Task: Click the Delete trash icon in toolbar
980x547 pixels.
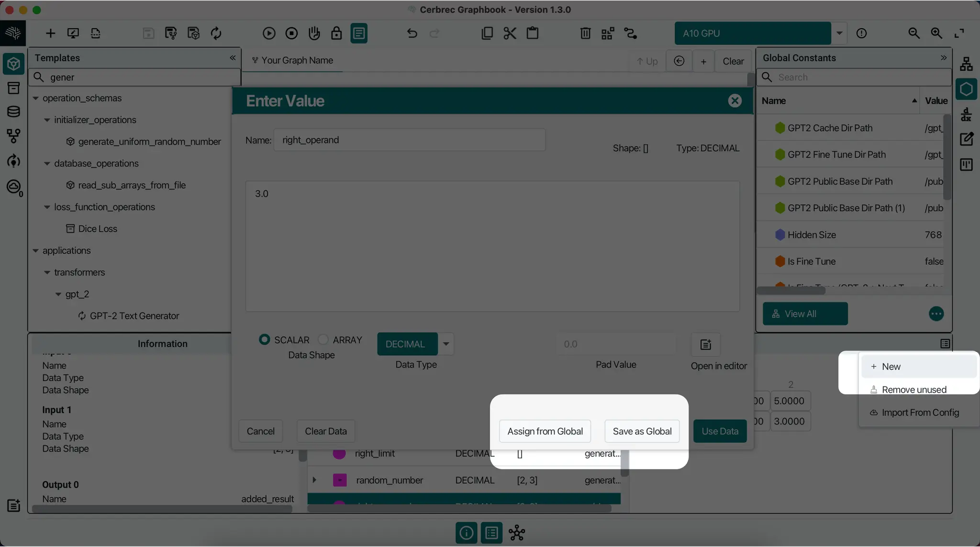Action: coord(585,33)
